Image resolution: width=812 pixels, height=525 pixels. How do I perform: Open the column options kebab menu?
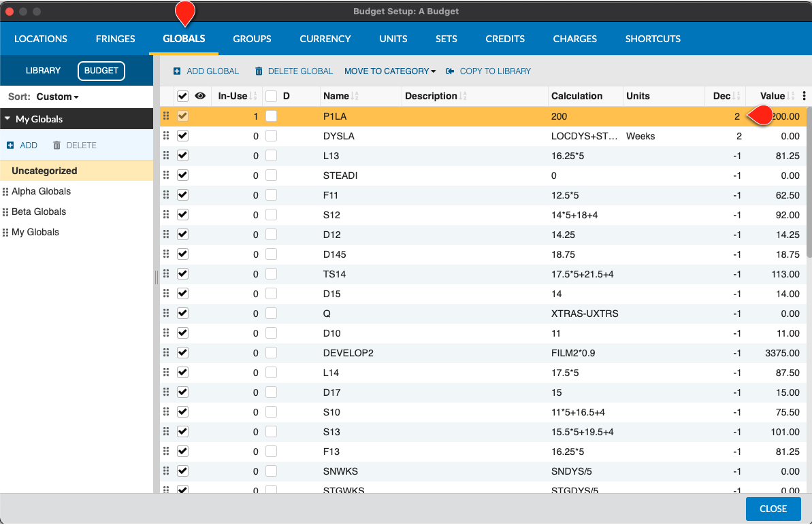pos(804,96)
